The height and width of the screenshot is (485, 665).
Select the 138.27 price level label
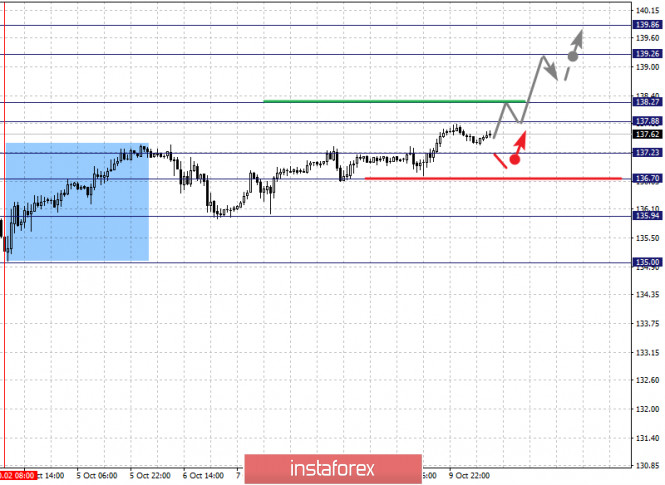[647, 102]
